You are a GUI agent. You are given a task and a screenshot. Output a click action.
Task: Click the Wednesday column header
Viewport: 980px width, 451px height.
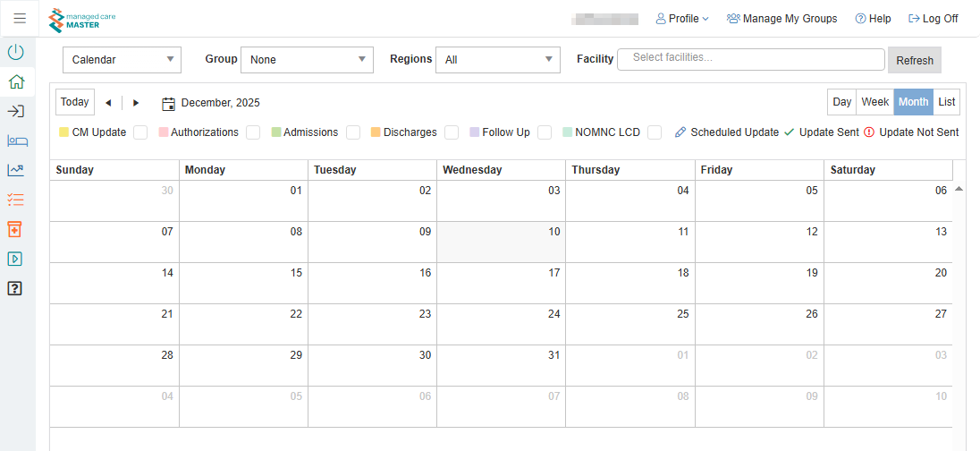coord(502,170)
